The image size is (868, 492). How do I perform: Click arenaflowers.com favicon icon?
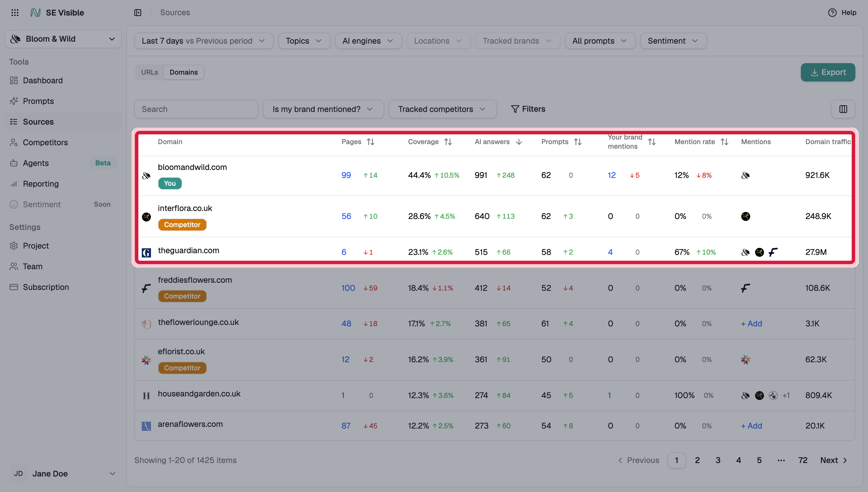[x=146, y=426]
